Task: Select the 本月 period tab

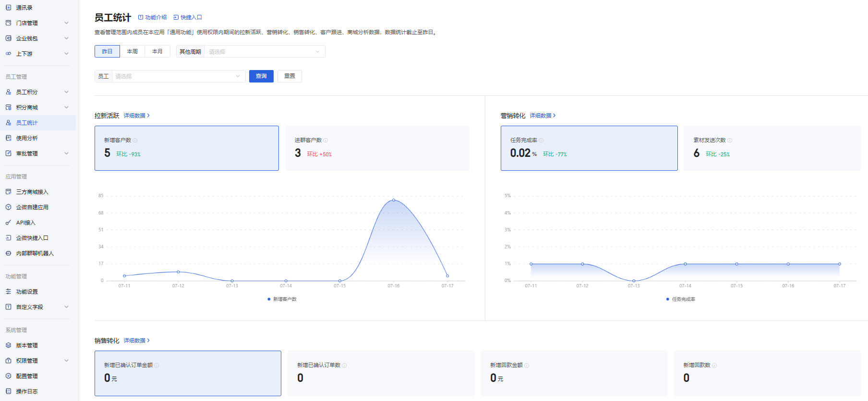Action: (x=157, y=51)
